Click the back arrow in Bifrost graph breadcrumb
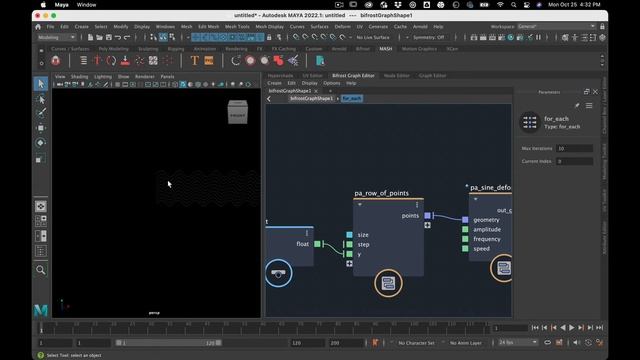640x360 pixels. (x=269, y=99)
